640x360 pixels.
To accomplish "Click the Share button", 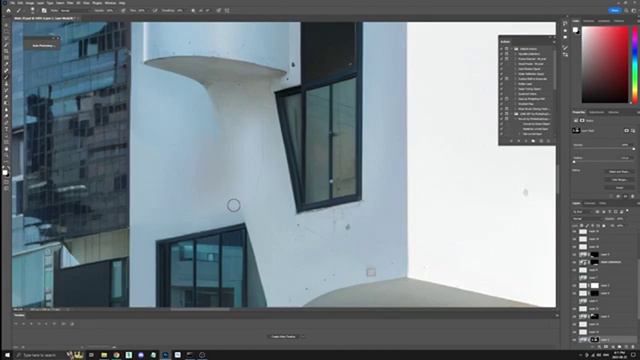I will (615, 11).
